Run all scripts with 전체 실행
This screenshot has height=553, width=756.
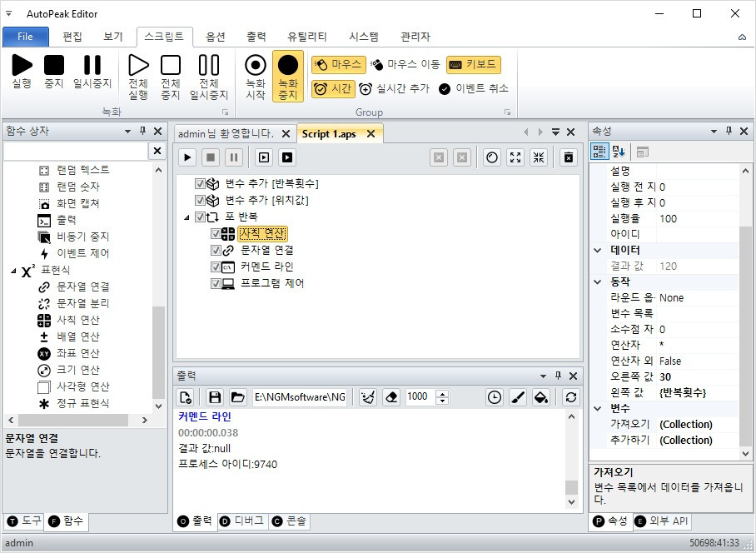(x=138, y=77)
